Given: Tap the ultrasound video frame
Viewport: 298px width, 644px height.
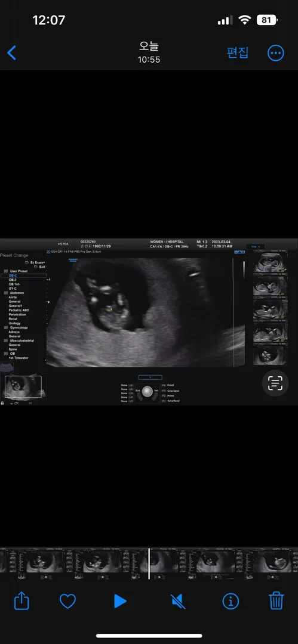Looking at the screenshot, I should 149,322.
